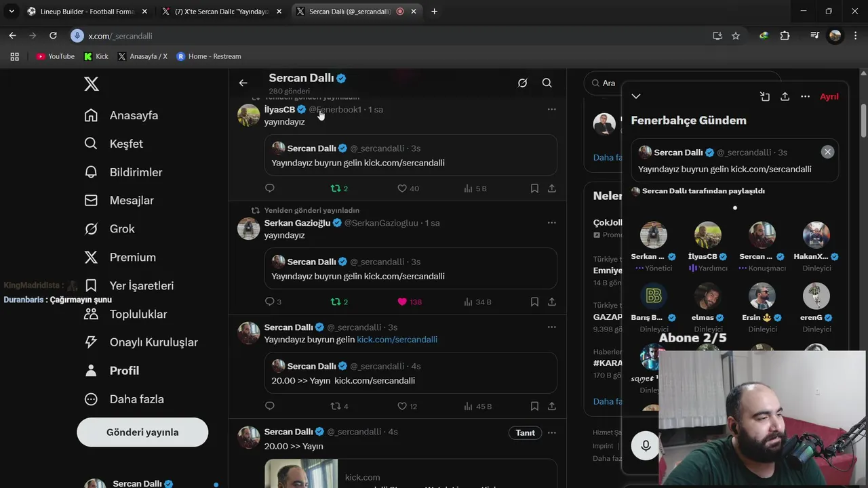The image size is (868, 488).
Task: Bookmark this page with star icon
Action: (x=736, y=36)
